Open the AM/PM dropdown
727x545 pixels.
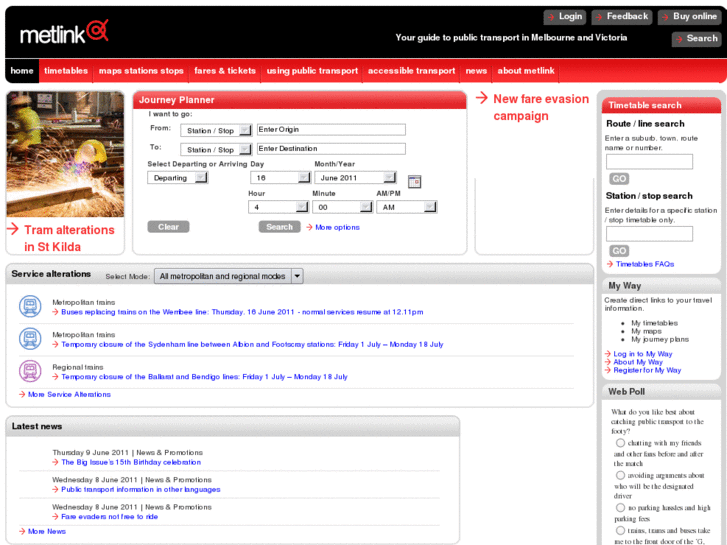tap(407, 207)
